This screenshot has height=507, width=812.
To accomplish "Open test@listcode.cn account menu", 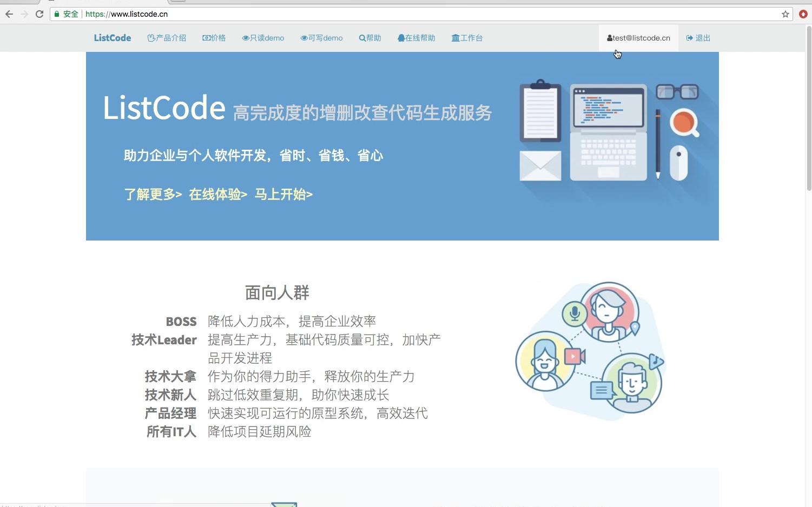I will [x=638, y=38].
